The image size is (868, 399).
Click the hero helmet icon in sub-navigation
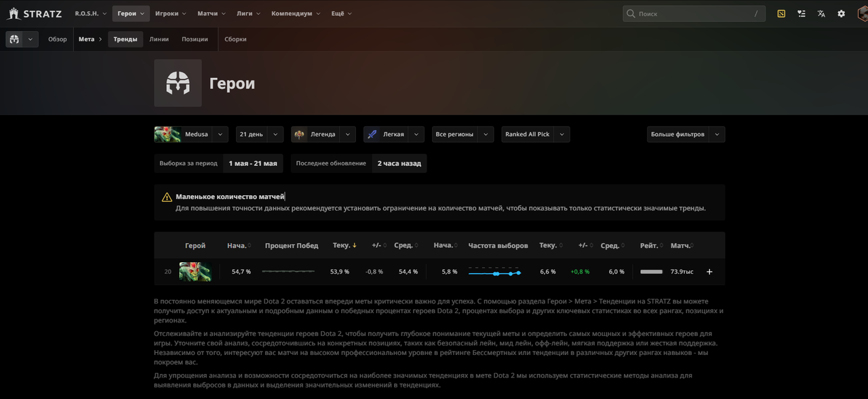click(14, 39)
